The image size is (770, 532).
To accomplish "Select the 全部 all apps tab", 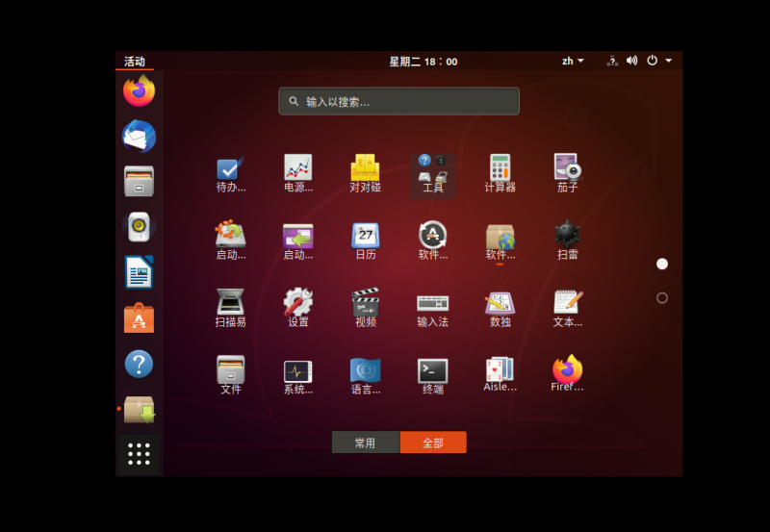I will tap(433, 443).
